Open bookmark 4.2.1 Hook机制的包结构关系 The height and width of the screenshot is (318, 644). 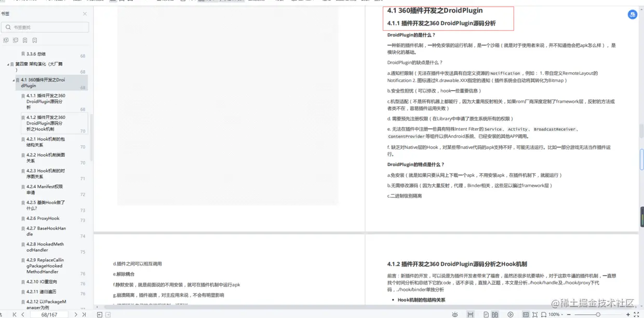(x=46, y=142)
